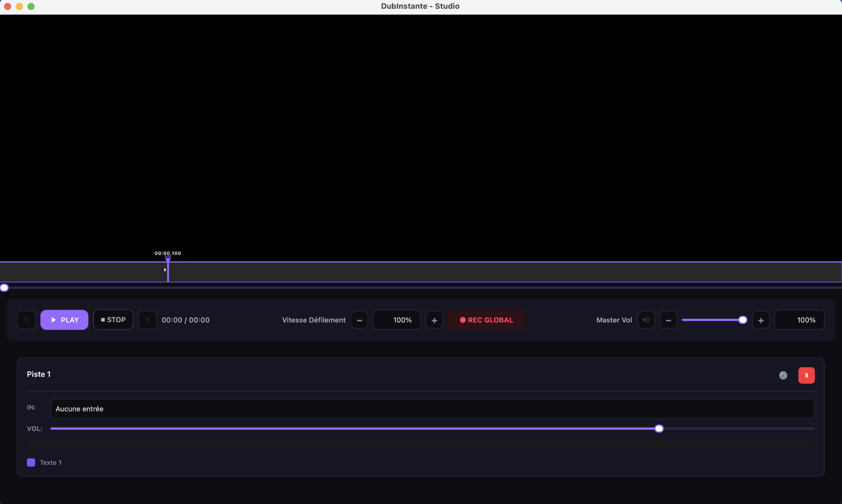Screen dimensions: 842x504
Task: Click the Piste 1 audio level meter bar
Action: click(x=421, y=445)
